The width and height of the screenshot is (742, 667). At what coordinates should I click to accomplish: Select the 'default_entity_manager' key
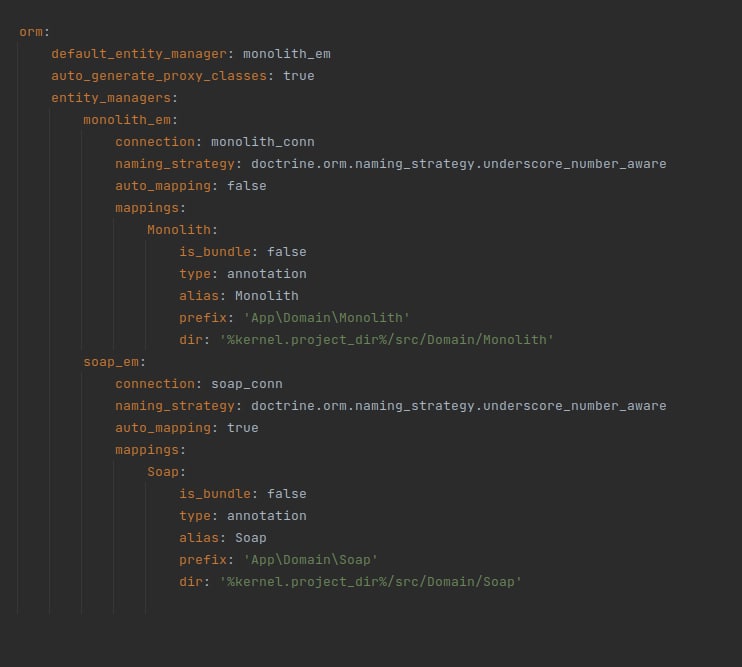click(x=139, y=54)
